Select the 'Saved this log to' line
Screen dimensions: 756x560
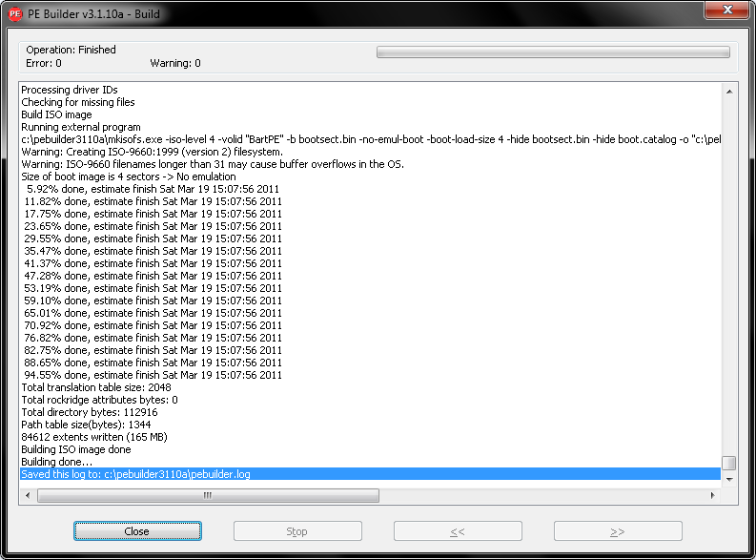pyautogui.click(x=370, y=474)
